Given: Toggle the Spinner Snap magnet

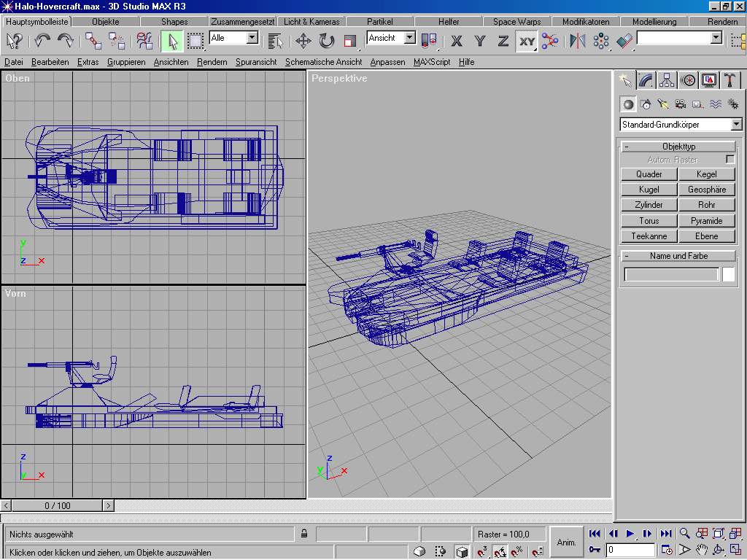Looking at the screenshot, I should coord(538,551).
